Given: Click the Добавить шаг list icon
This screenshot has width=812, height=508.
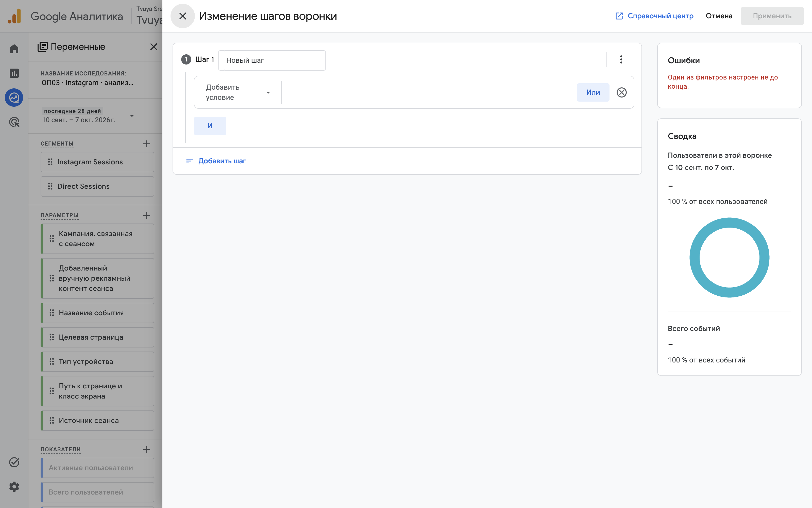Looking at the screenshot, I should [x=190, y=161].
